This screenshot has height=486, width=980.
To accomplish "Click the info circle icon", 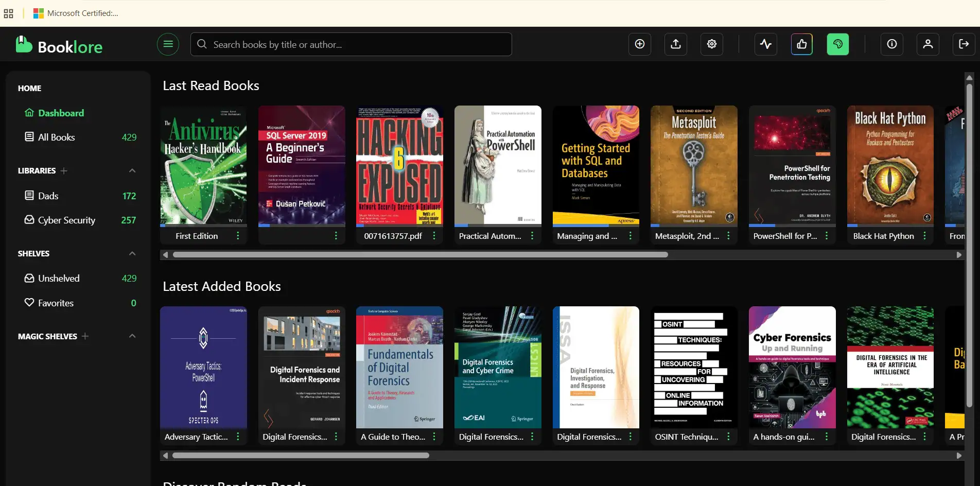I will coord(892,44).
